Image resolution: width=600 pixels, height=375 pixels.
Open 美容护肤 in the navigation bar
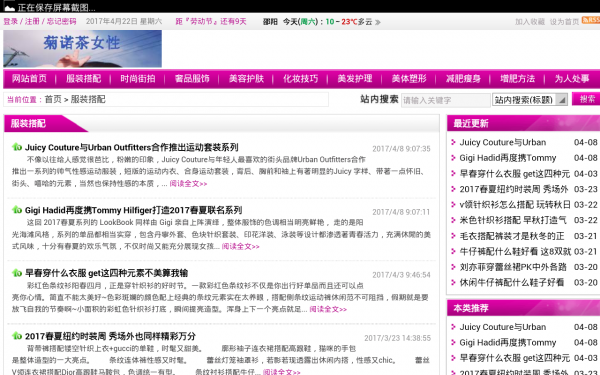pos(246,78)
